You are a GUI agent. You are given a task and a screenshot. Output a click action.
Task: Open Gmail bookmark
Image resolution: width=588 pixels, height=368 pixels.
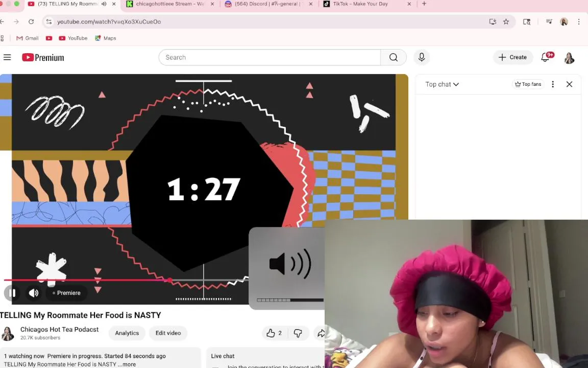point(28,38)
